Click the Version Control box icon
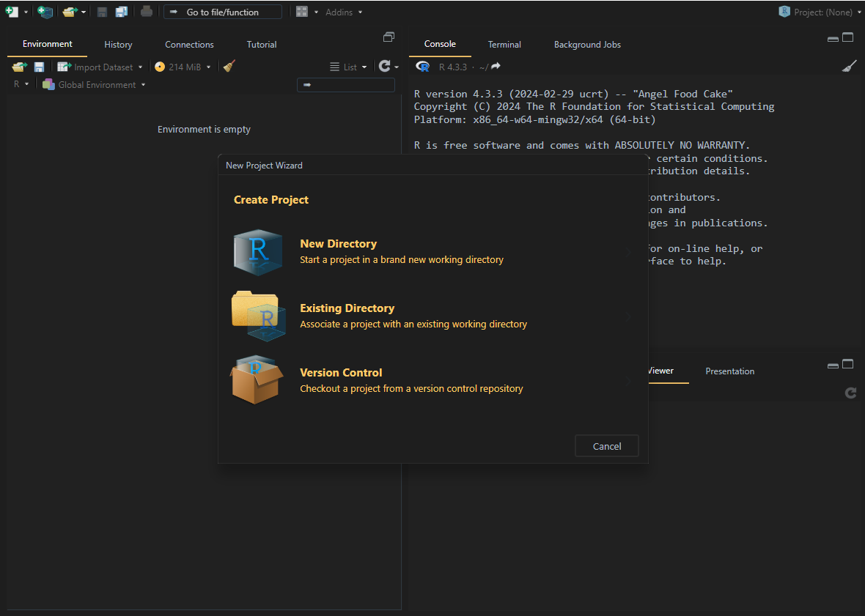Viewport: 865px width, 616px height. coord(257,379)
